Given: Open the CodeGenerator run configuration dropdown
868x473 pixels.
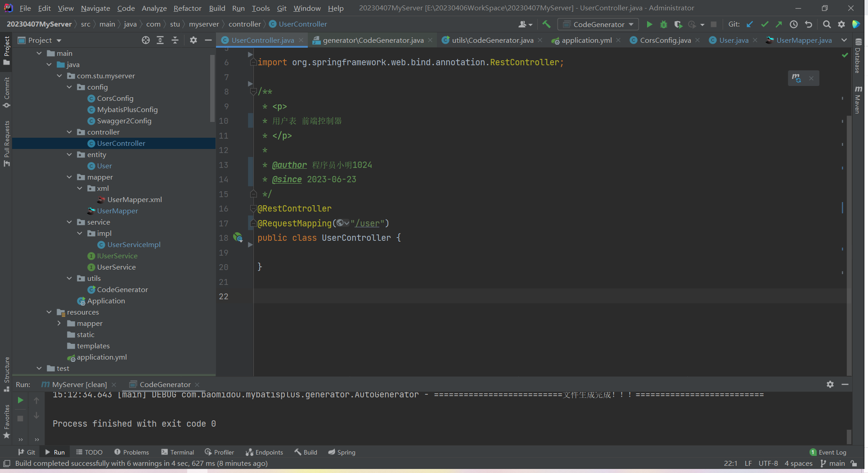Looking at the screenshot, I should pos(598,24).
